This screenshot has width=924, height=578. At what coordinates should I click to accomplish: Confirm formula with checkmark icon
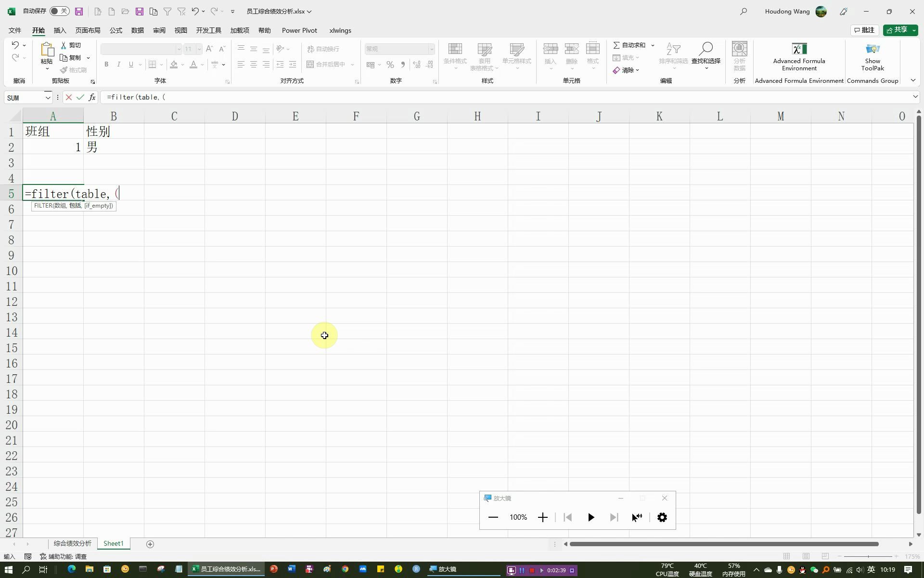pyautogui.click(x=80, y=97)
